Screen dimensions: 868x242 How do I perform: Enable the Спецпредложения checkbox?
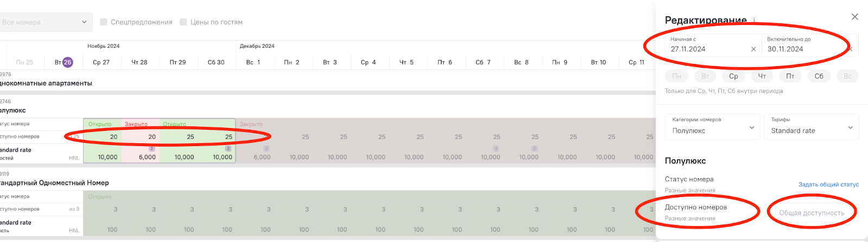point(104,22)
